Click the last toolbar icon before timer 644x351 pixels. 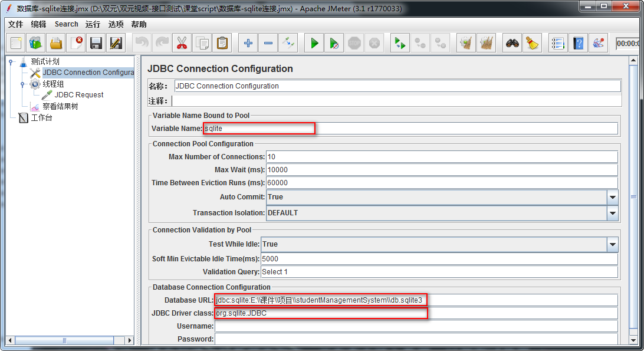coord(599,43)
